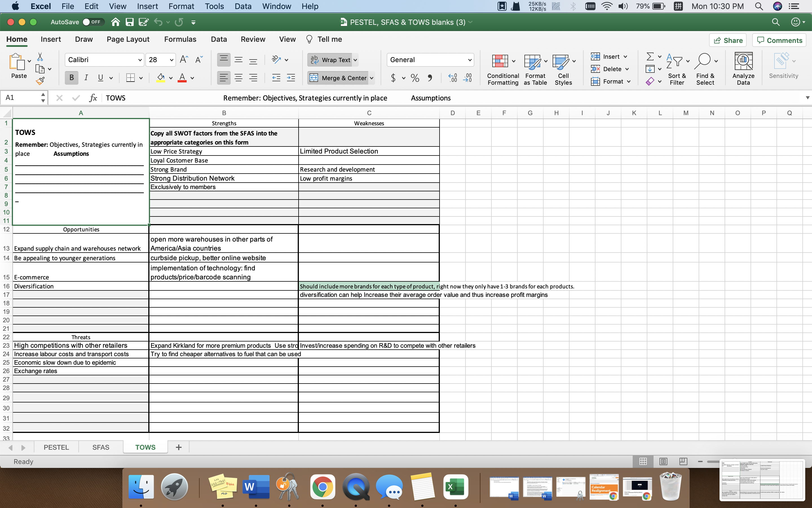
Task: Switch to the PESTEL sheet tab
Action: coord(56,447)
